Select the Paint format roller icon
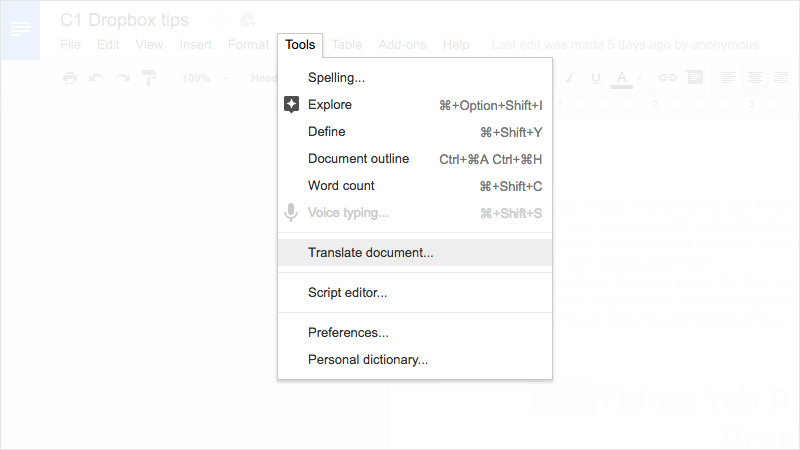Viewport: 800px width, 450px height. point(149,78)
